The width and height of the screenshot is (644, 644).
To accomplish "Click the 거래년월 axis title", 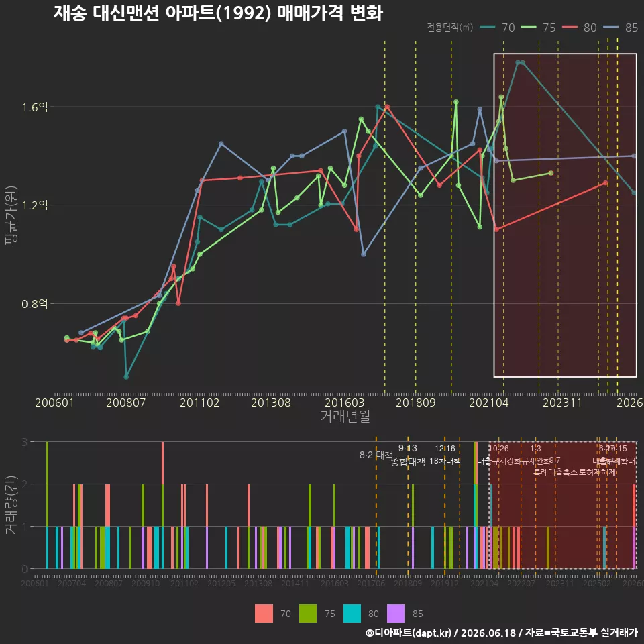I will [345, 416].
